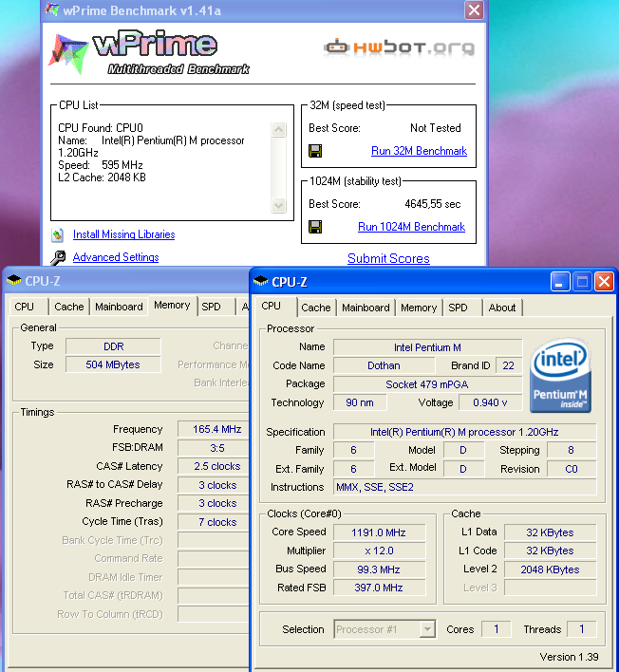Screen dimensions: 619x672
Task: Click the Technology value '90 nm'
Action: 360,402
